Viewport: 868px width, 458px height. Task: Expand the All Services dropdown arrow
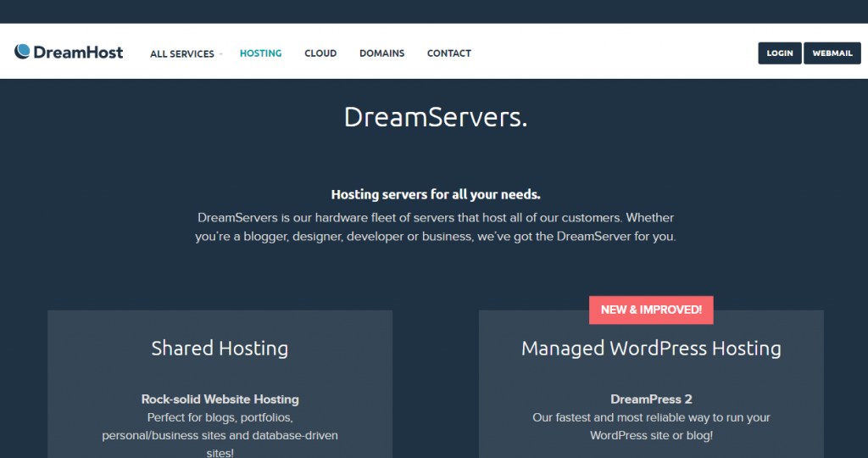(x=220, y=54)
